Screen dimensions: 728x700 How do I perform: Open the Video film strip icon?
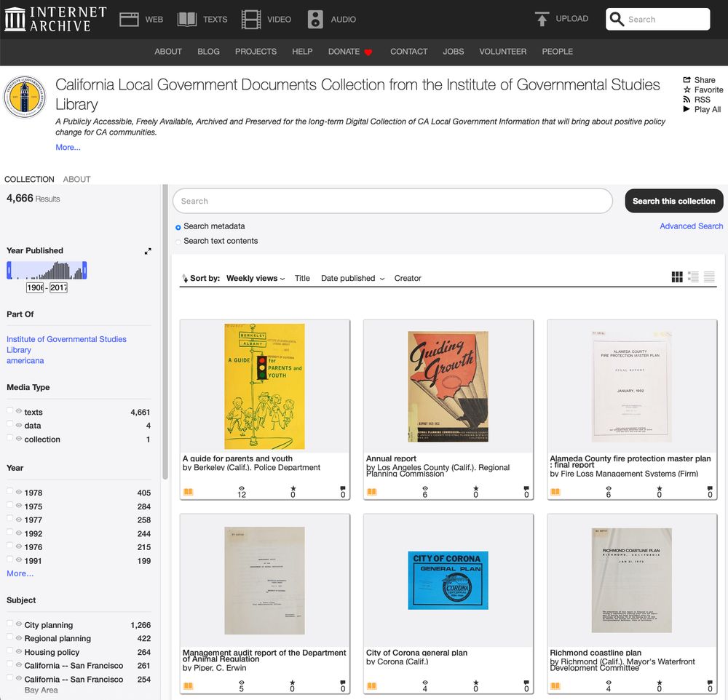coord(250,20)
